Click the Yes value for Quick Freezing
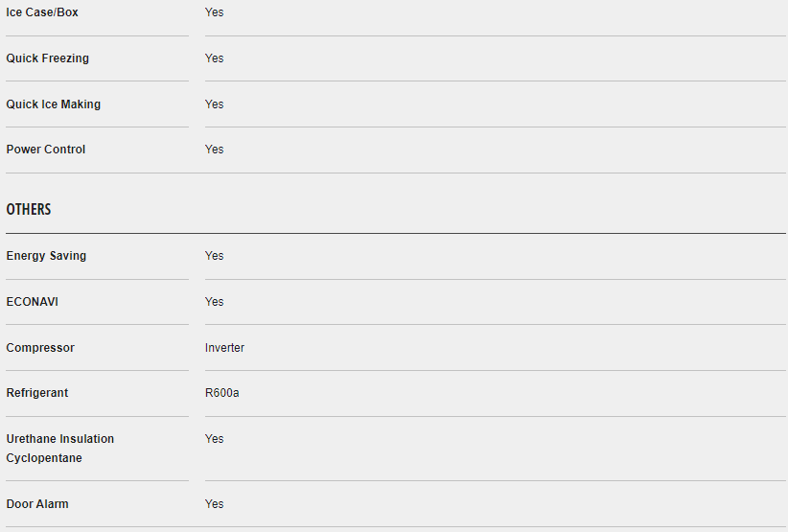The image size is (788, 532). [214, 58]
